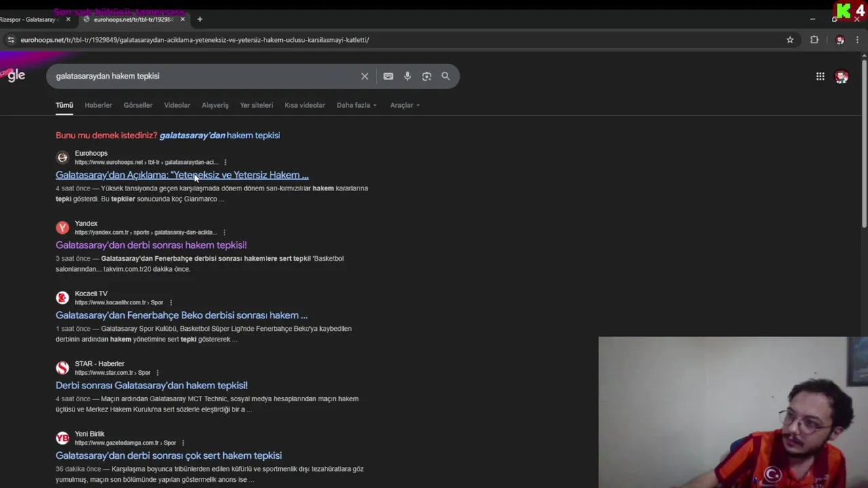The width and height of the screenshot is (868, 488).
Task: Open the on-screen keyboard input tool
Action: click(388, 76)
